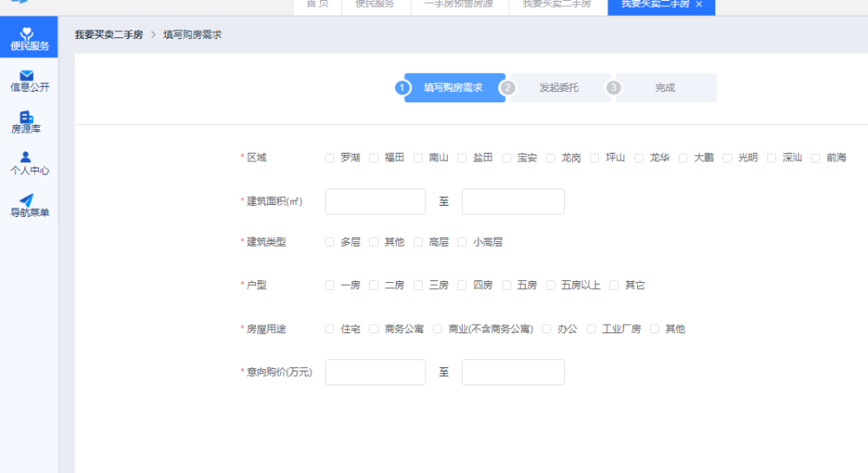
Task: Switch to the 便民服务 tab
Action: (375, 4)
